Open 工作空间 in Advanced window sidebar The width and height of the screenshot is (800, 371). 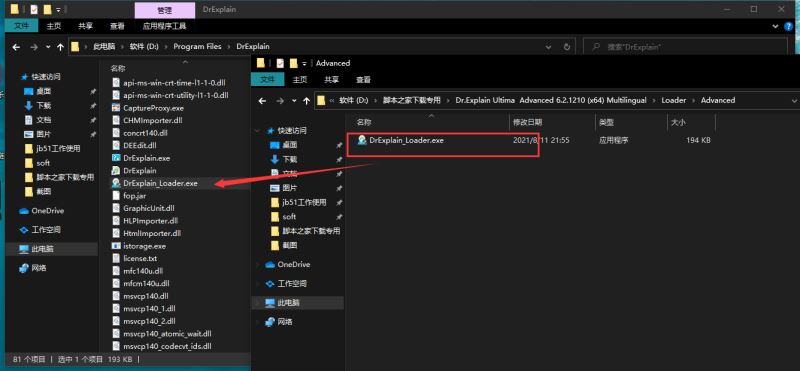286,283
